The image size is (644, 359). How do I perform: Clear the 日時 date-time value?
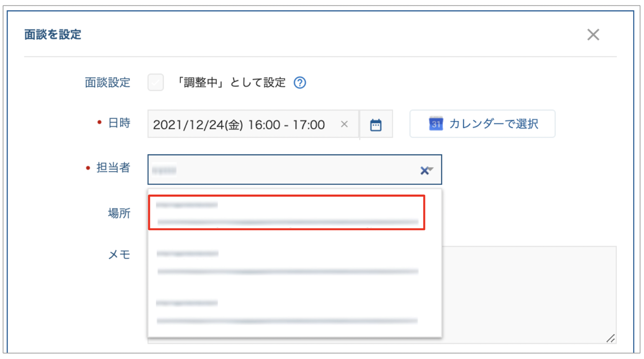[344, 124]
